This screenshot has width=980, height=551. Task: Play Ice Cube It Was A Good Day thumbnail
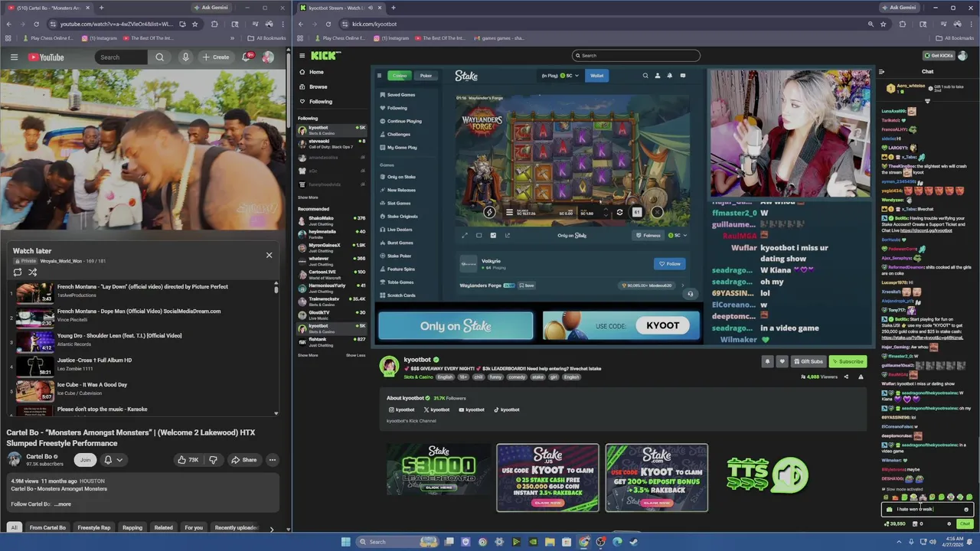click(x=35, y=391)
